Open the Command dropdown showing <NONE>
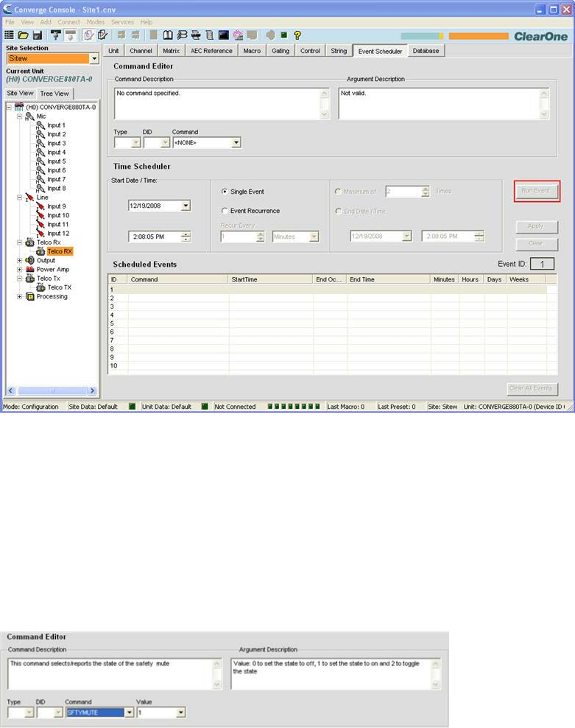 tap(236, 142)
